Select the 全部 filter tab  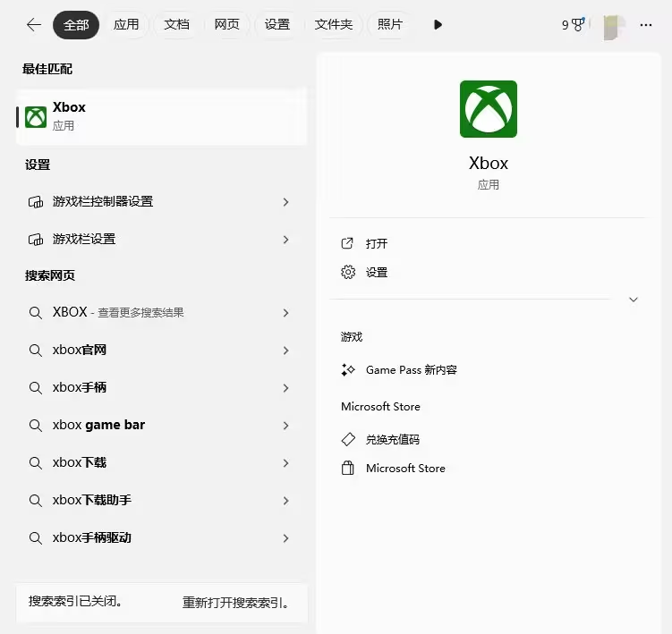pos(76,25)
